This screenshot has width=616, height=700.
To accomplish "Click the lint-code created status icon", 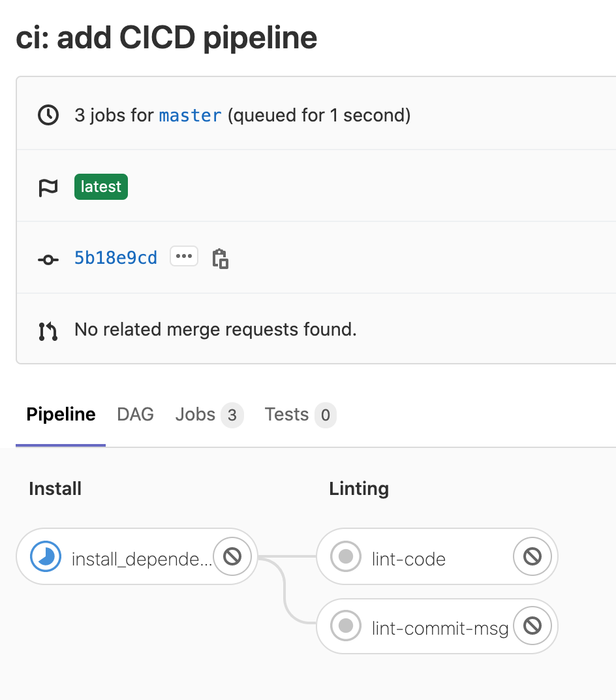I will point(346,557).
